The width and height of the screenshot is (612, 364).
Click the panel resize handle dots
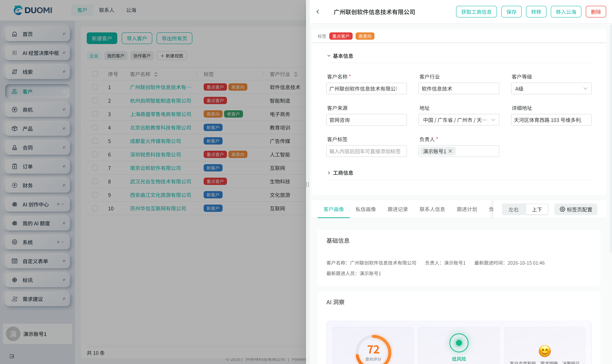pos(307,184)
